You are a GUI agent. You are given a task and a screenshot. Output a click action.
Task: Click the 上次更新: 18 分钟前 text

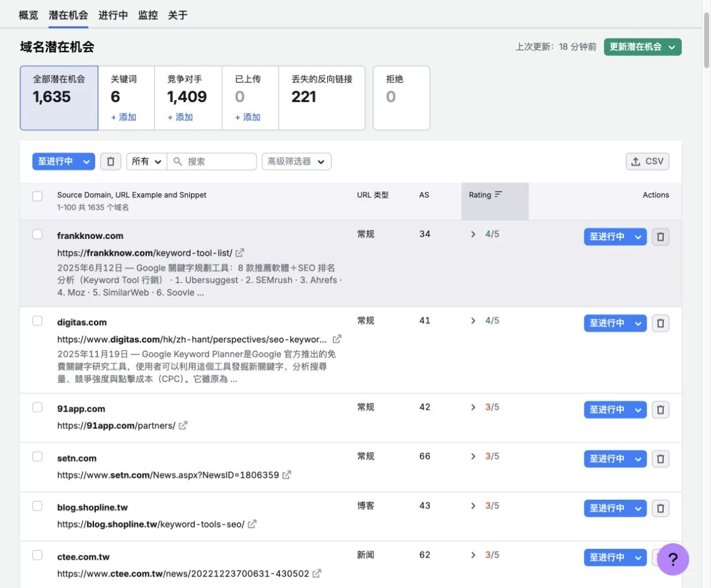pos(555,47)
